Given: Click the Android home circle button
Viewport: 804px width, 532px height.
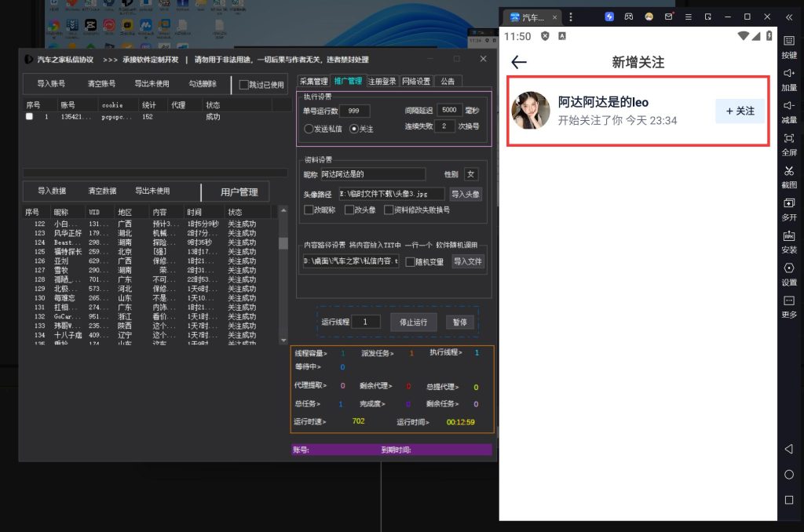Looking at the screenshot, I should (x=789, y=475).
